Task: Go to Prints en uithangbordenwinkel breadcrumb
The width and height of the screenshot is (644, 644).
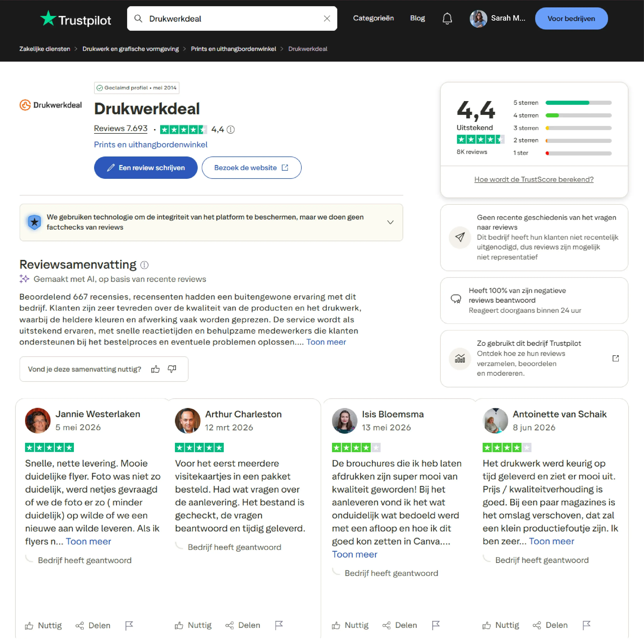Action: click(x=233, y=49)
